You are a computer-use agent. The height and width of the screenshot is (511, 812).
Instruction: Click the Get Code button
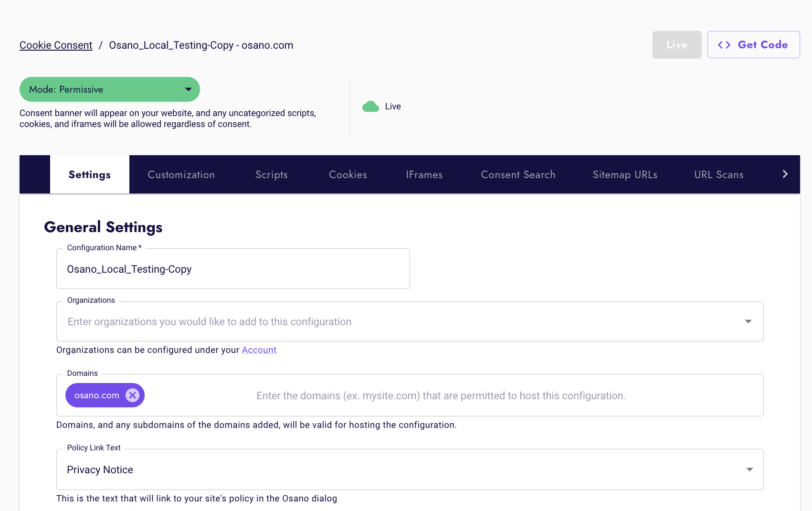click(x=754, y=45)
